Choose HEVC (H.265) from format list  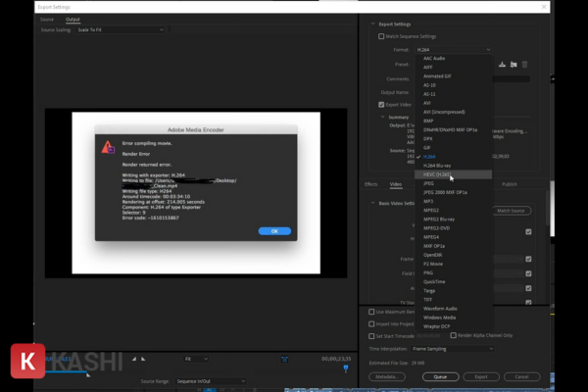[437, 174]
